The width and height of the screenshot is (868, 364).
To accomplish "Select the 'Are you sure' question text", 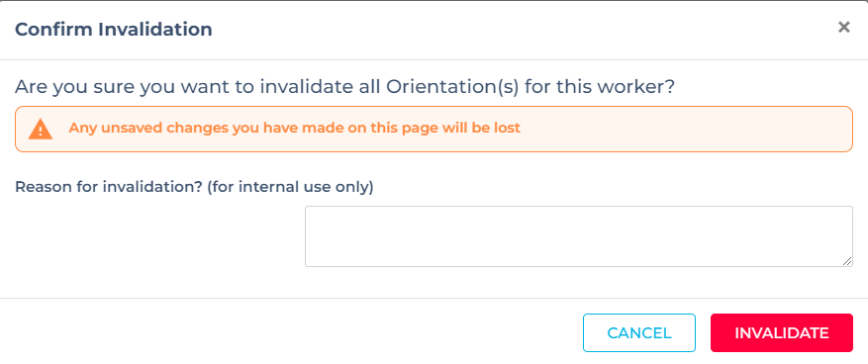I will point(344,87).
